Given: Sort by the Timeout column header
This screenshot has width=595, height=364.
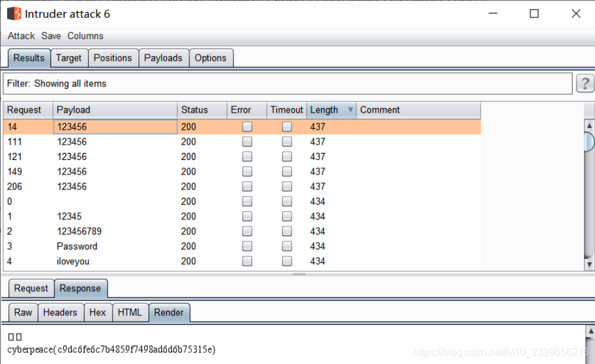Looking at the screenshot, I should pos(287,110).
